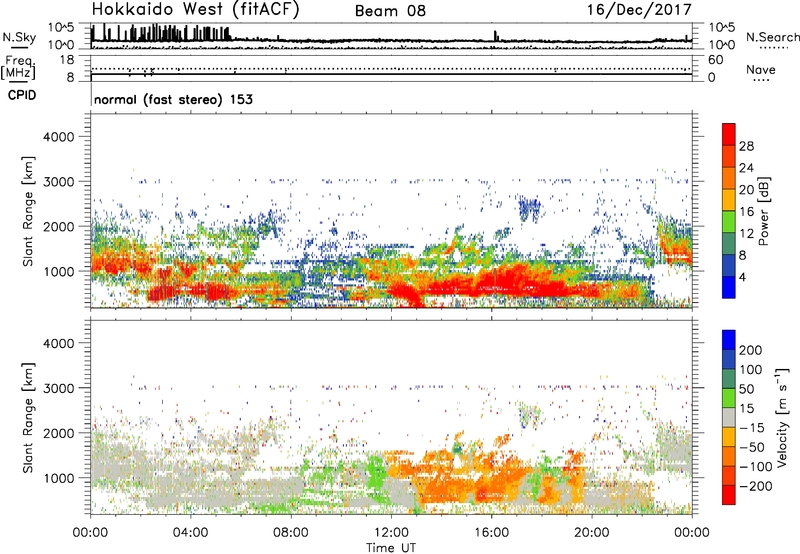Click the 'Freq. [MHz]' axis label
The image size is (800, 554).
coord(18,68)
